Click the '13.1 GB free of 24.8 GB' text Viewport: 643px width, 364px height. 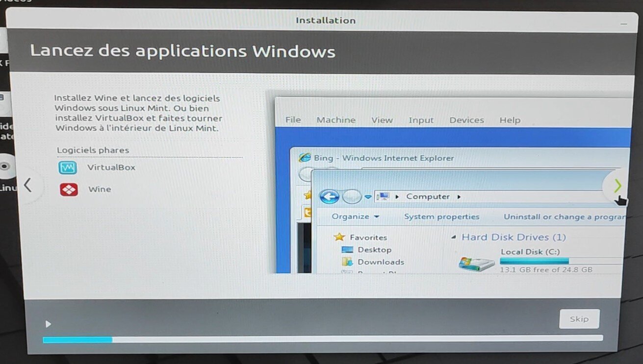[546, 269]
